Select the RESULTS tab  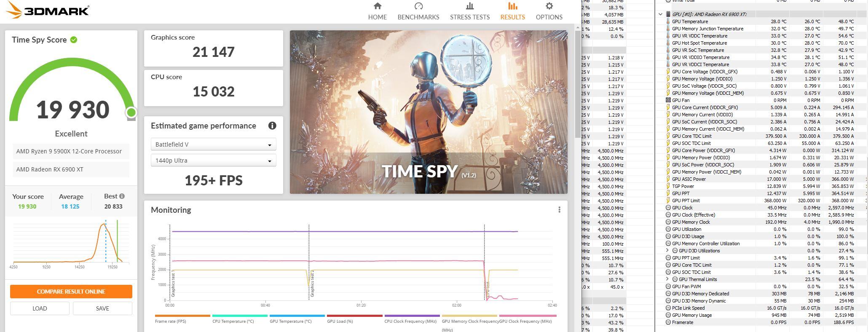tap(512, 11)
